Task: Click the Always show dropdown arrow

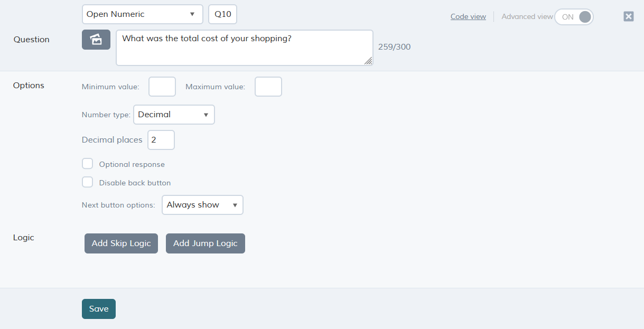Action: (x=235, y=205)
